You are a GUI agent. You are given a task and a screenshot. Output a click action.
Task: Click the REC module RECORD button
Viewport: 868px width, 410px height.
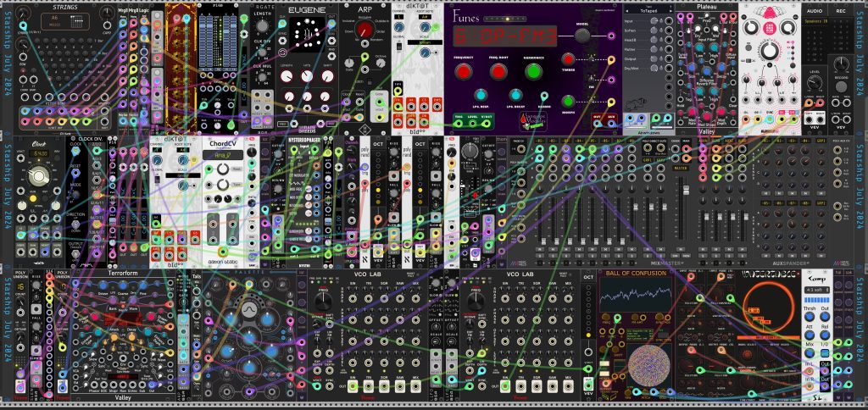841,87
